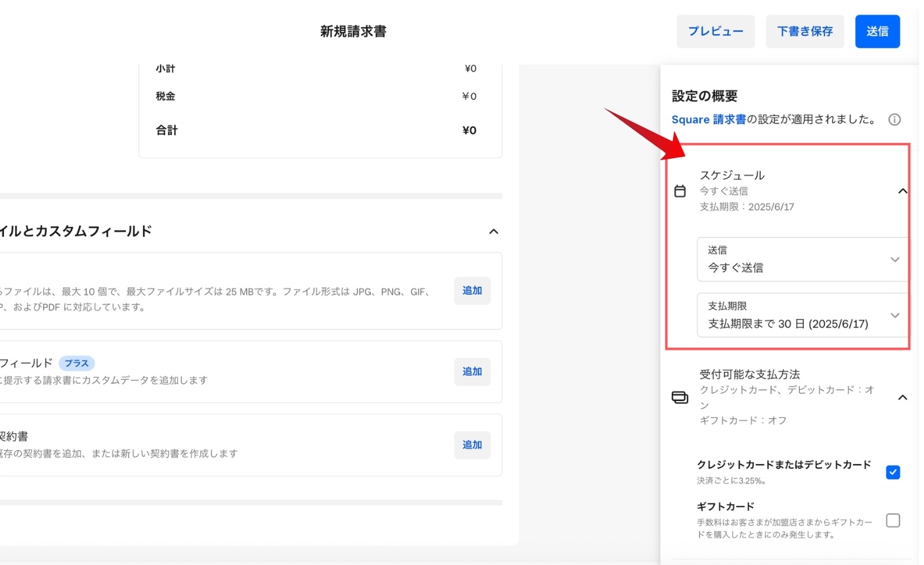This screenshot has width=924, height=565.
Task: Click the 合計 label
Action: 167,130
